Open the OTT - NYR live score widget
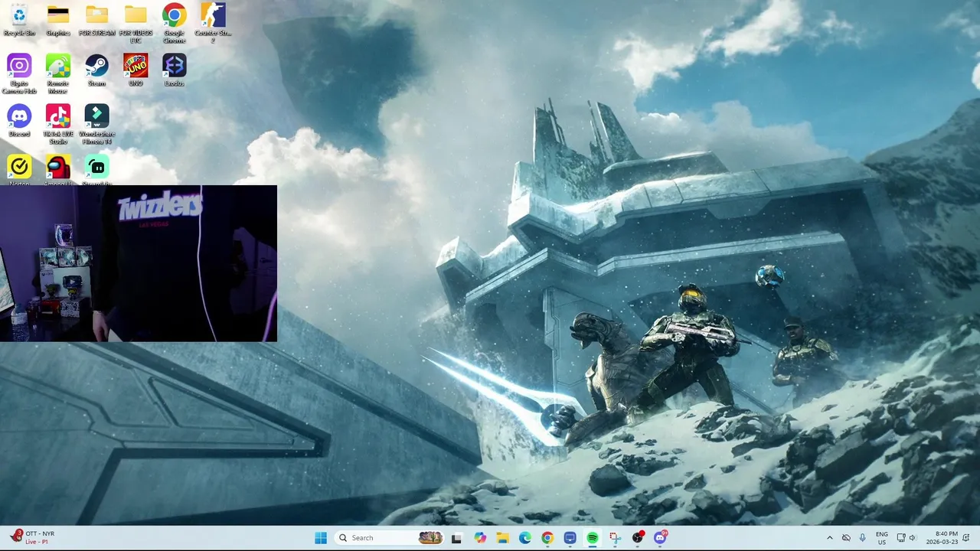 (34, 537)
